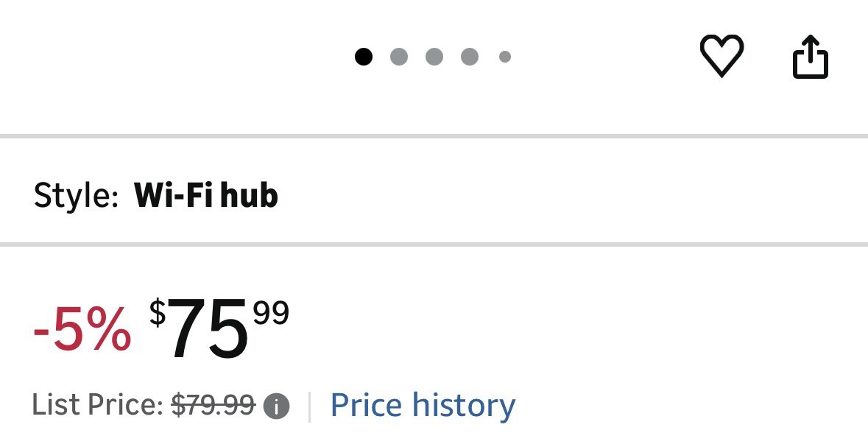
Task: Open the share icon
Action: pos(811,57)
